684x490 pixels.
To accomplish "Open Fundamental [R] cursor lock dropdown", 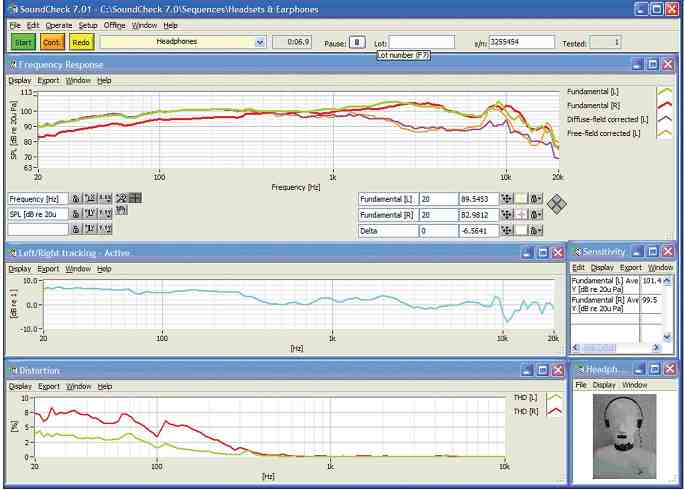I will tap(536, 215).
